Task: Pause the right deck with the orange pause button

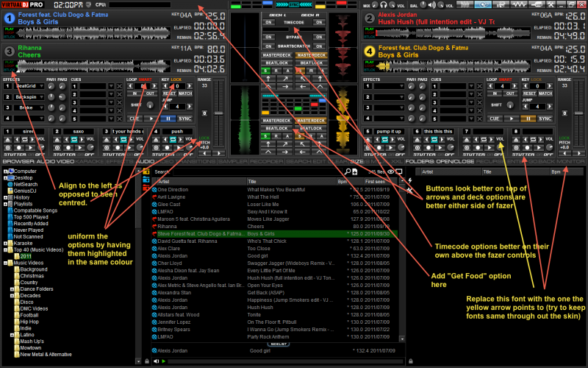Action: pos(528,118)
